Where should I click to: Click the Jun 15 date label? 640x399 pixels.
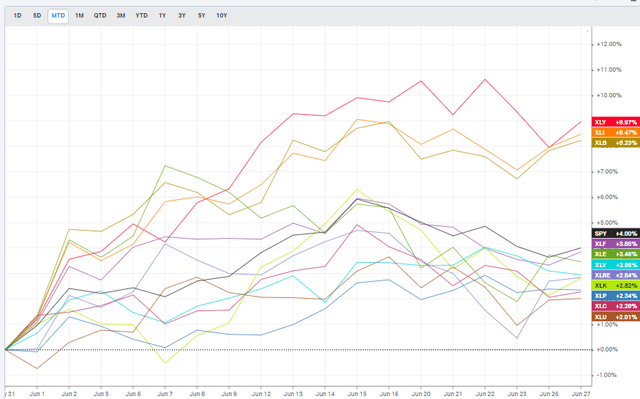[357, 394]
